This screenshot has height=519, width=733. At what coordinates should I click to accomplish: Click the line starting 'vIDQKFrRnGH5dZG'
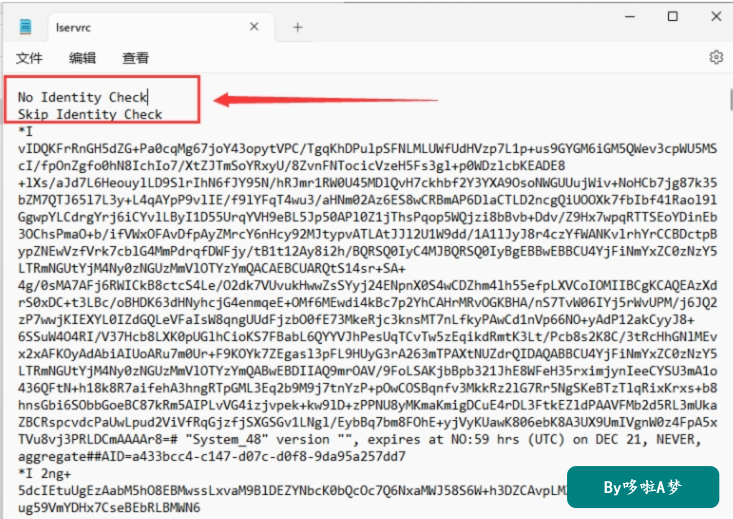click(367, 149)
